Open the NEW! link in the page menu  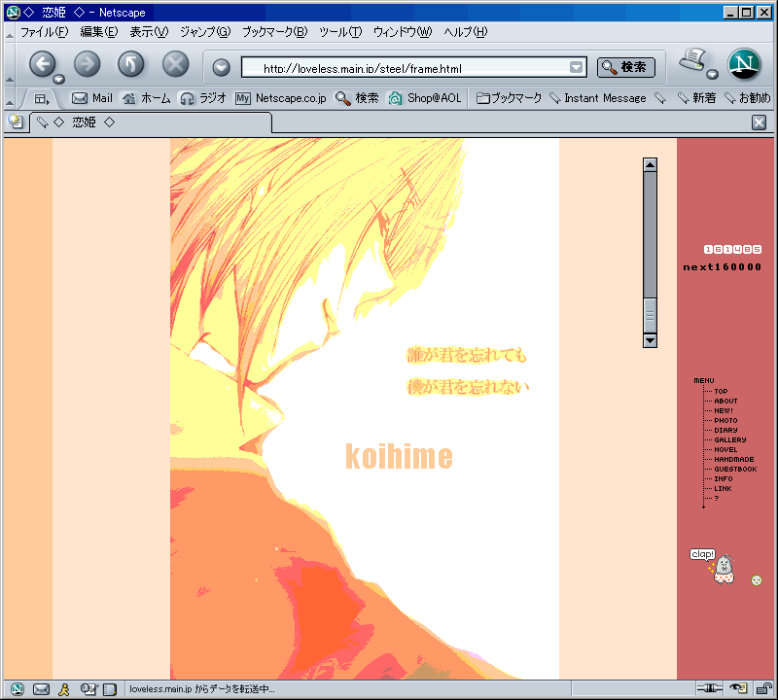pyautogui.click(x=724, y=411)
